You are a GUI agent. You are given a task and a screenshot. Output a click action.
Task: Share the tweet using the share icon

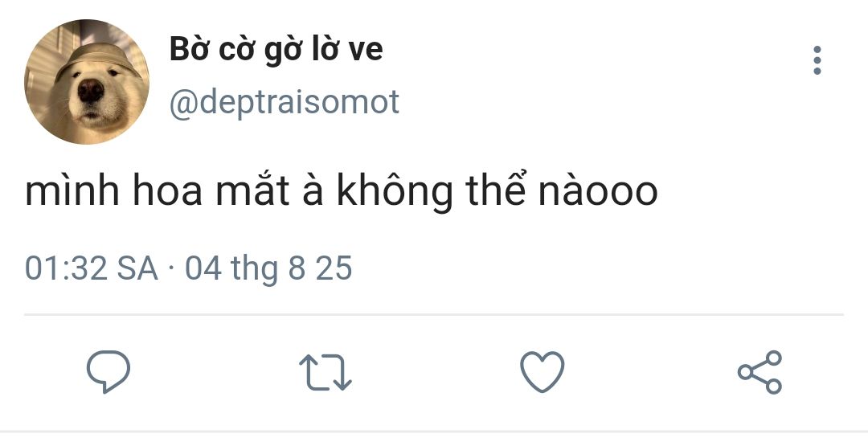pyautogui.click(x=759, y=372)
